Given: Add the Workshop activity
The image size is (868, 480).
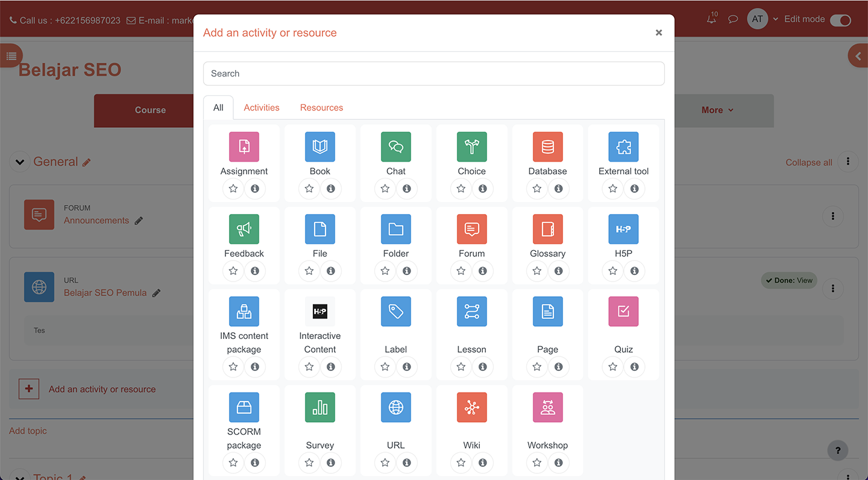Looking at the screenshot, I should click(547, 408).
